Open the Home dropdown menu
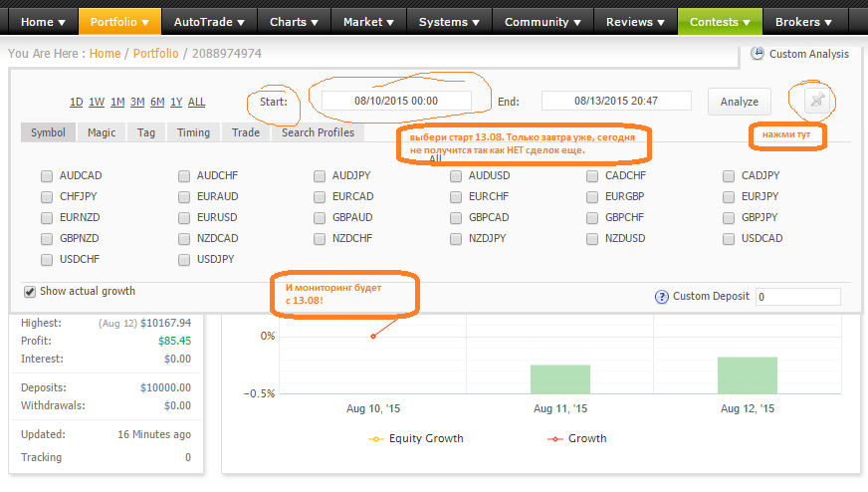The height and width of the screenshot is (492, 868). [x=43, y=22]
